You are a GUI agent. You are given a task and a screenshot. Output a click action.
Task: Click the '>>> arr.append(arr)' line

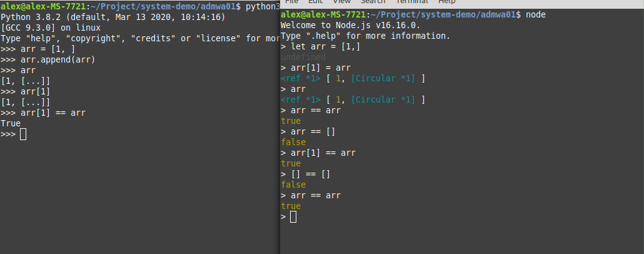[48, 60]
